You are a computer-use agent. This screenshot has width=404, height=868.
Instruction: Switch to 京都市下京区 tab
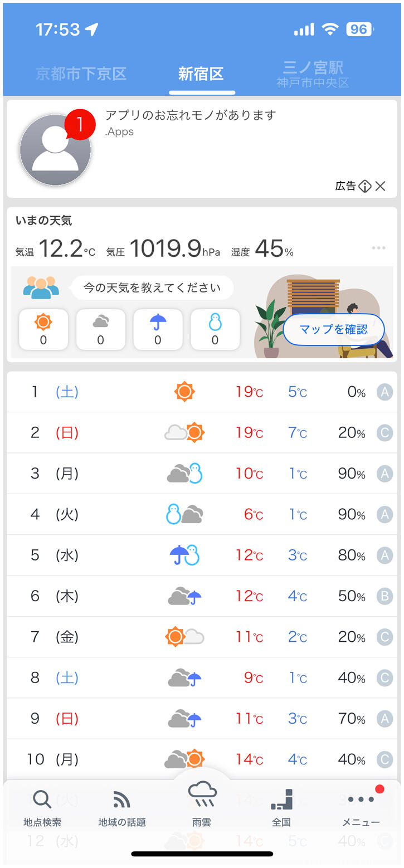click(81, 74)
